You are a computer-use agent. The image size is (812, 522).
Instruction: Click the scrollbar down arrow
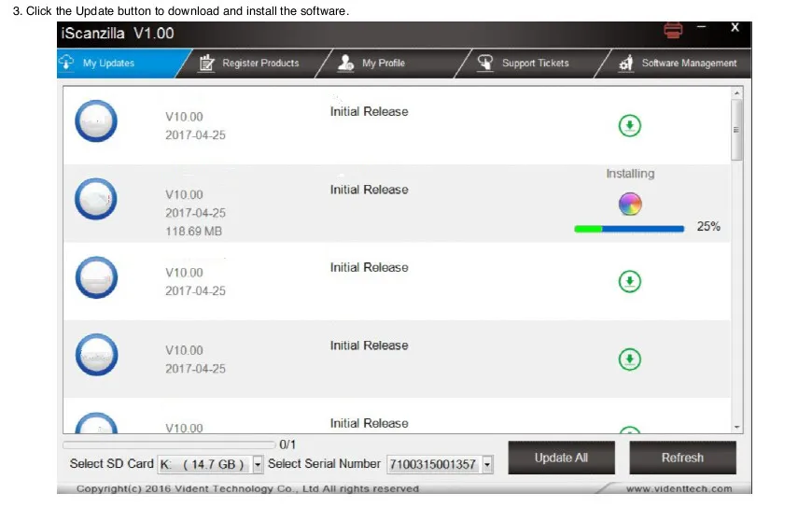point(737,427)
